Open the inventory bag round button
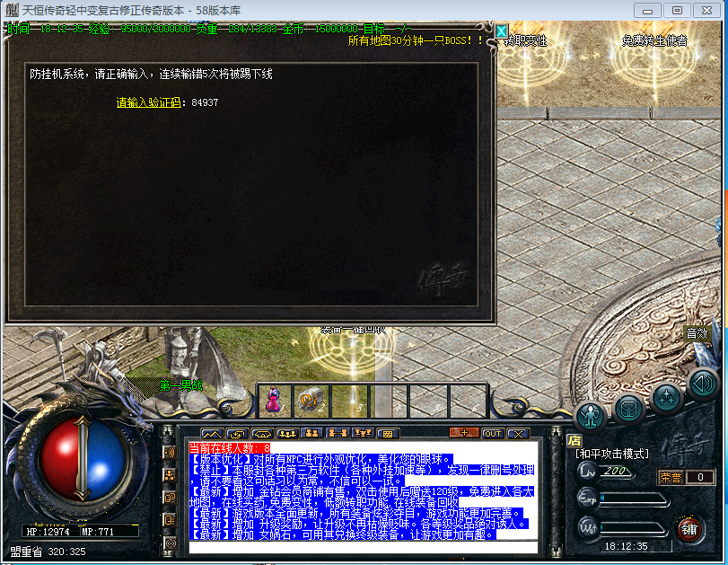This screenshot has width=728, height=565. click(628, 409)
